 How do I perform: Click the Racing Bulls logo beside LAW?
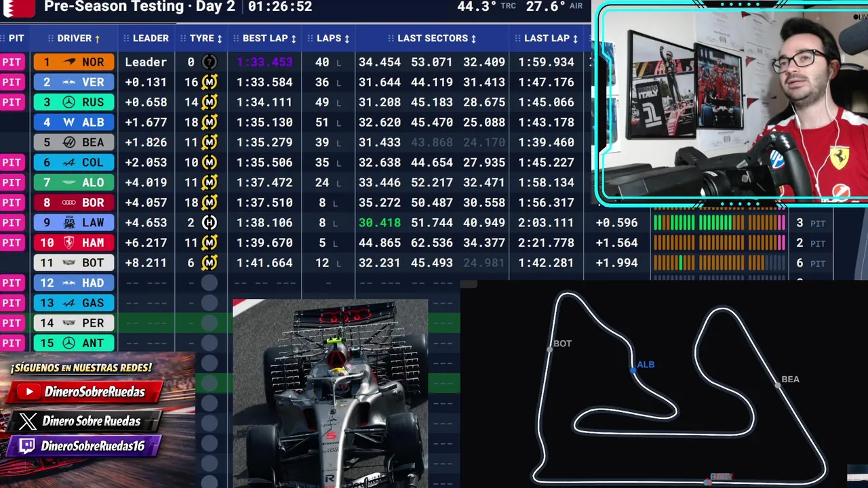(69, 222)
